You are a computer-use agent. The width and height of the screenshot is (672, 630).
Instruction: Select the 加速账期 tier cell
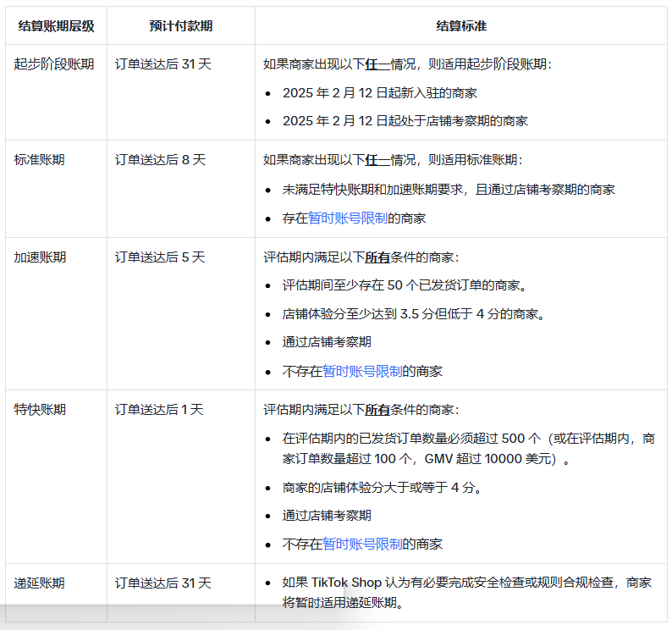point(40,257)
